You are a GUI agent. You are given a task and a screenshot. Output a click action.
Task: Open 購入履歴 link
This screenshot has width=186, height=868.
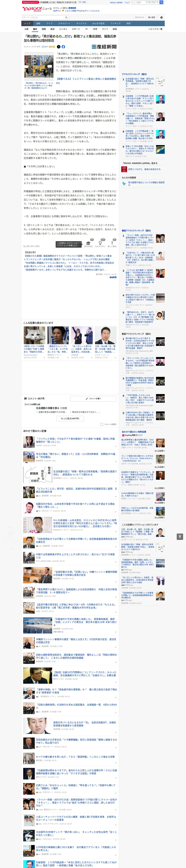pyautogui.click(x=152, y=18)
